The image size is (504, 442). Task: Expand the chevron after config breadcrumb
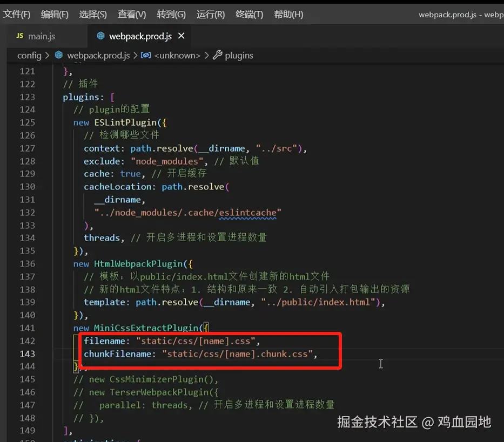[x=48, y=56]
